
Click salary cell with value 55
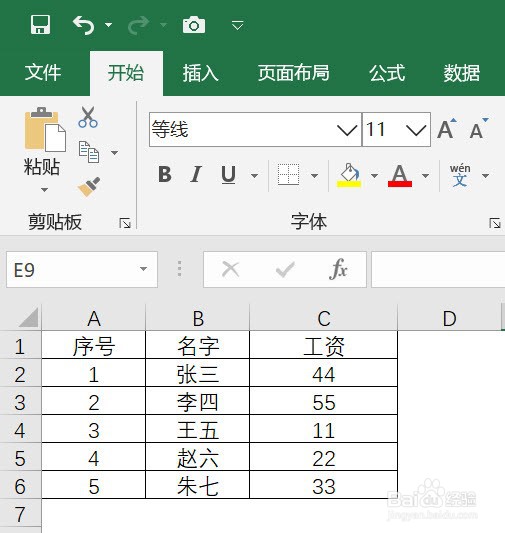click(x=324, y=401)
